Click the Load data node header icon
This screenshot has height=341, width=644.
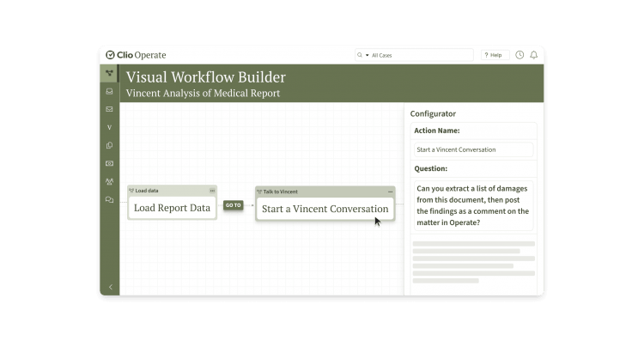[x=131, y=191]
